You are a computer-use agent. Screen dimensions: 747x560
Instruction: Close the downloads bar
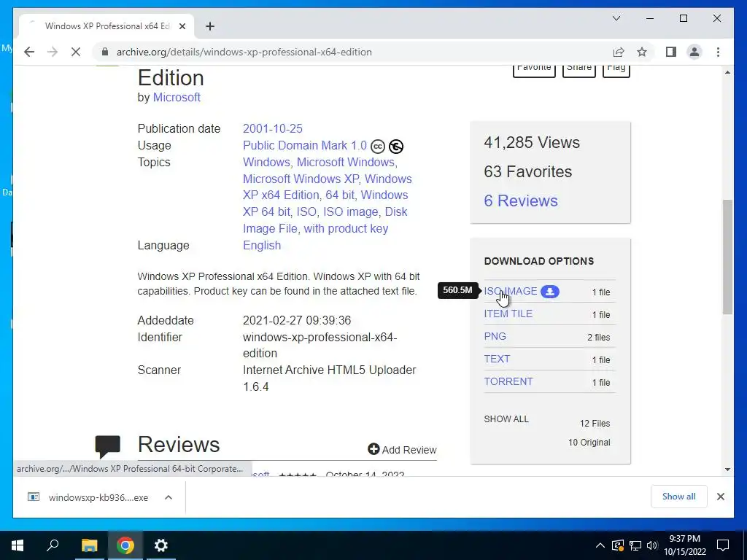point(720,497)
